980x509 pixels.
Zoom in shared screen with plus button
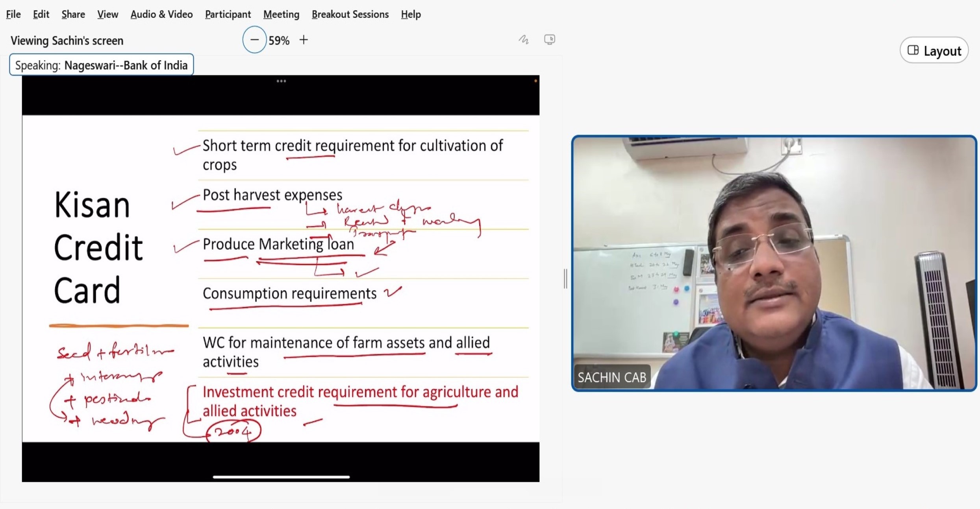click(304, 40)
